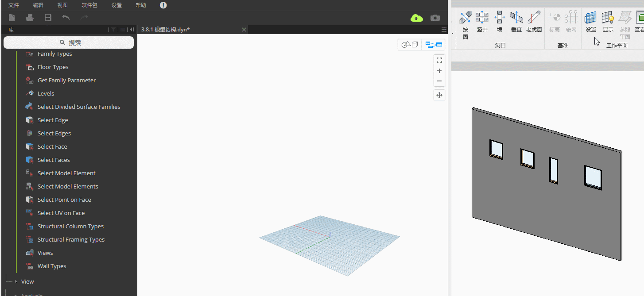Click the 设置 work plane tool
The image size is (644, 296).
[x=591, y=22]
